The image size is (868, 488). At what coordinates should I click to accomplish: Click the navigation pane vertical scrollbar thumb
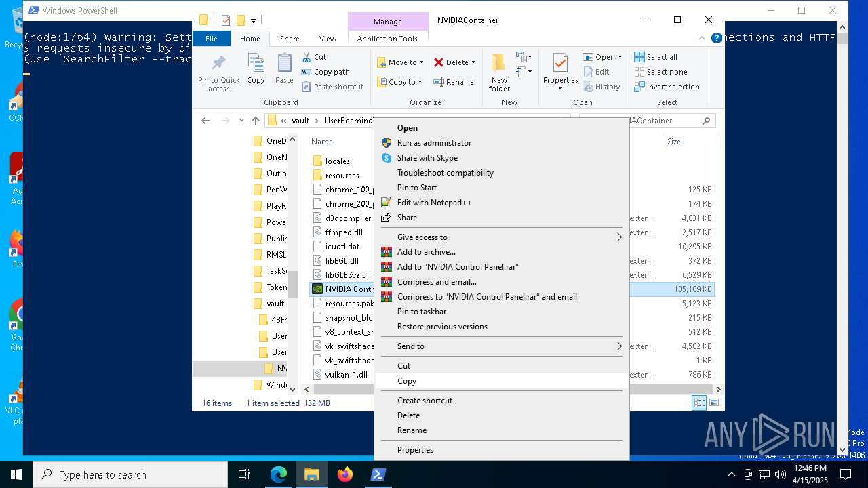(293, 285)
